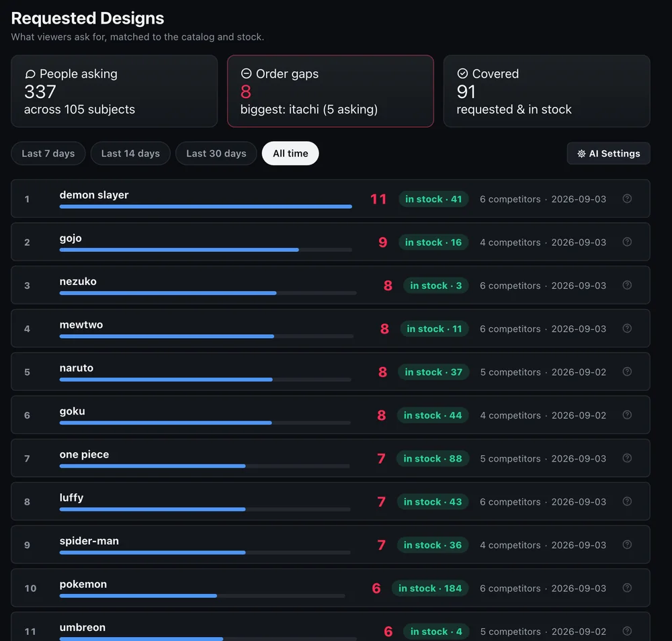Click the red request count 9
This screenshot has height=641, width=672.
coord(383,243)
